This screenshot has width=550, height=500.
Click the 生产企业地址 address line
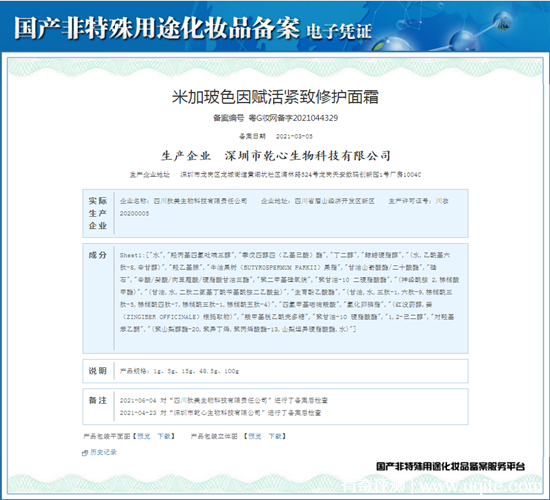(275, 174)
